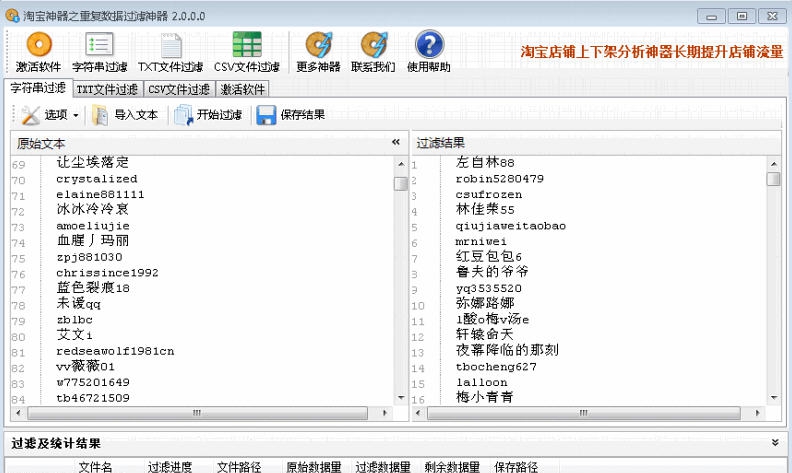The image size is (792, 473).
Task: Collapse the 原始文本 panel with double chevron
Action: [x=396, y=142]
